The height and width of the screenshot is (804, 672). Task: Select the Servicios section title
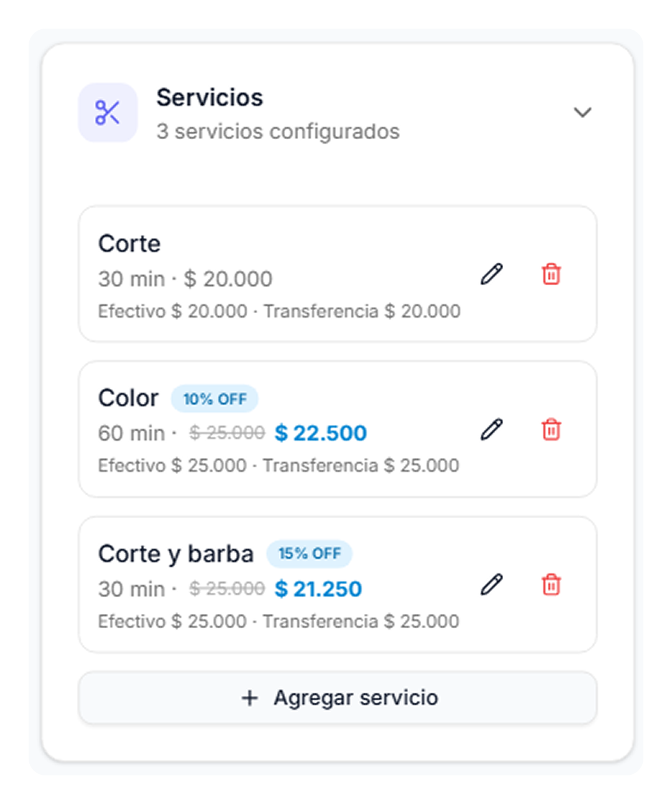point(209,98)
